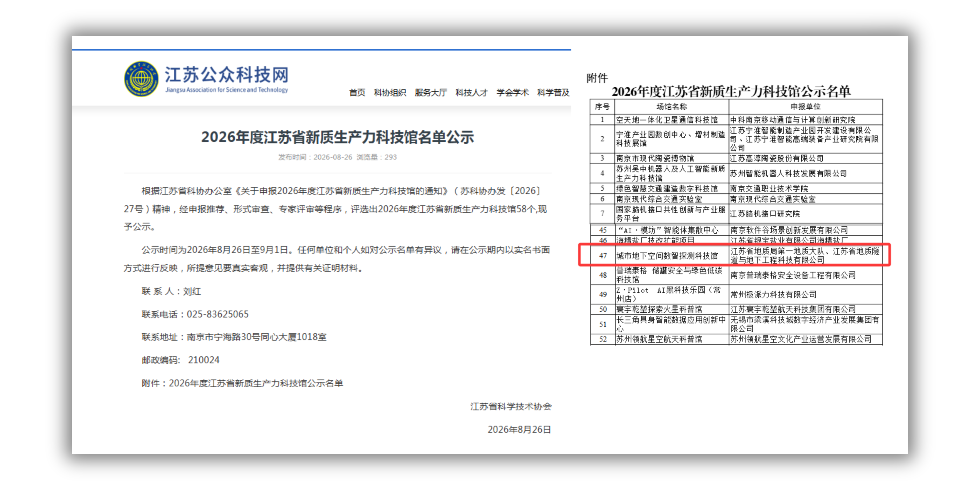Click the article headline 2026年度江苏省新质生产力科技馆名单公示
This screenshot has height=490, width=980.
click(x=338, y=137)
